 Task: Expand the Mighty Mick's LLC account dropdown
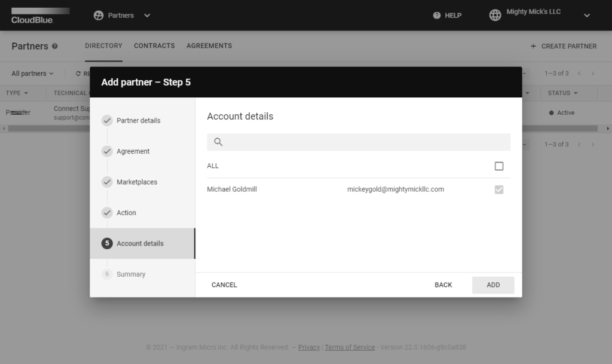[586, 16]
